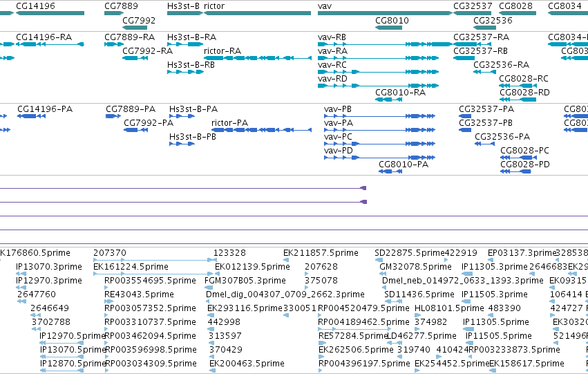Click protein CG32537-PA

coord(465,116)
